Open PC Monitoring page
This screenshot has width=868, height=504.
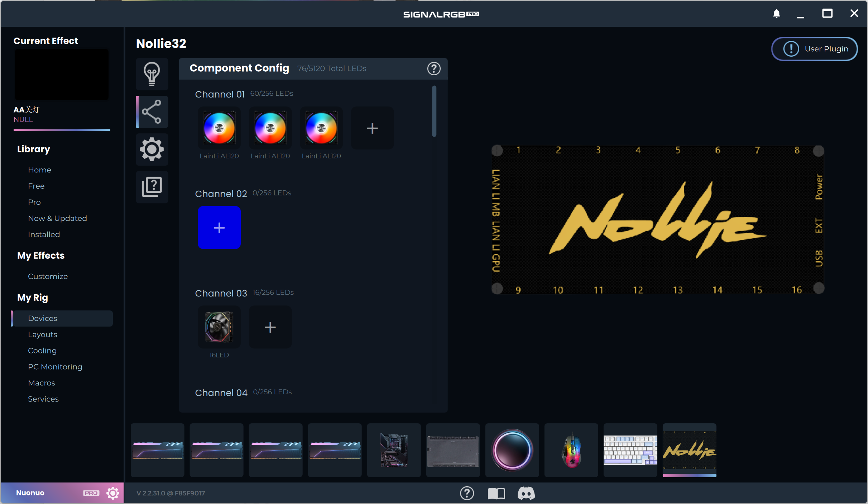[55, 367]
